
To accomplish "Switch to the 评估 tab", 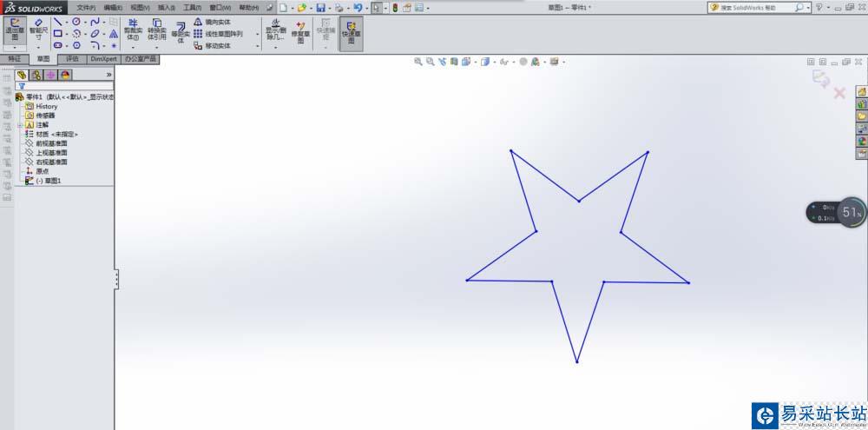I will [x=73, y=59].
